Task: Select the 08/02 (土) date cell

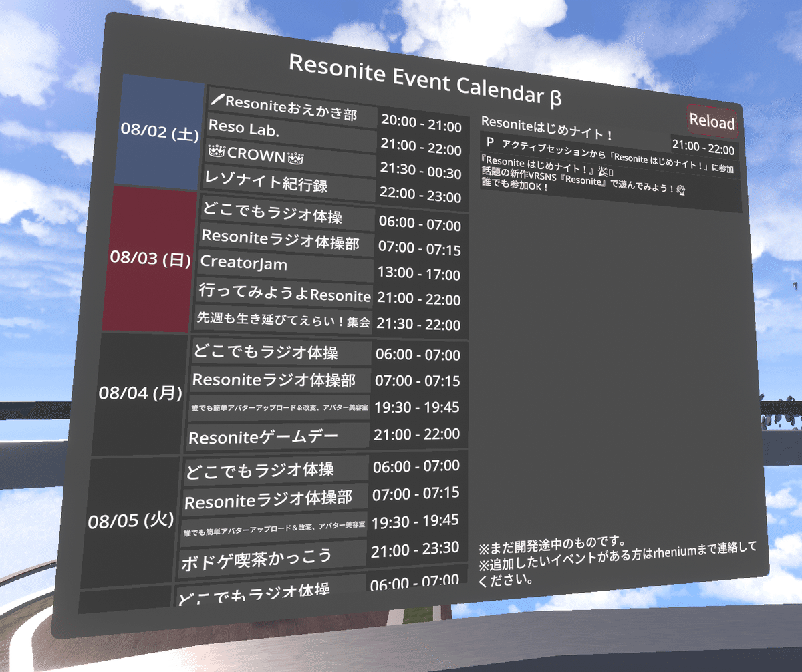Action: pyautogui.click(x=160, y=134)
